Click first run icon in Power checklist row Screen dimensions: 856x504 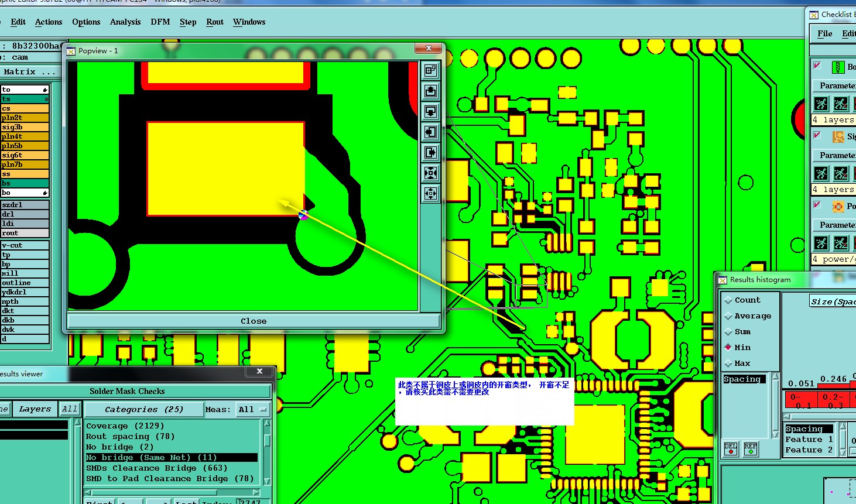point(821,242)
